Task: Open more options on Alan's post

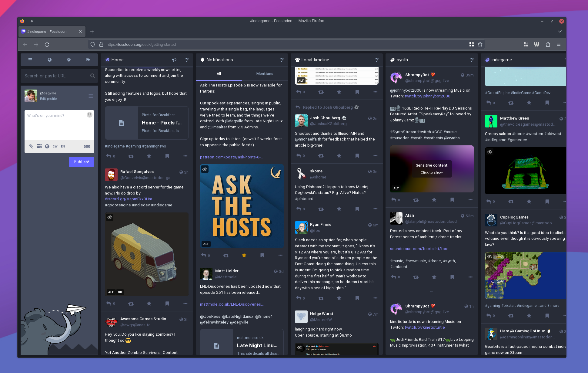Action: pyautogui.click(x=470, y=277)
